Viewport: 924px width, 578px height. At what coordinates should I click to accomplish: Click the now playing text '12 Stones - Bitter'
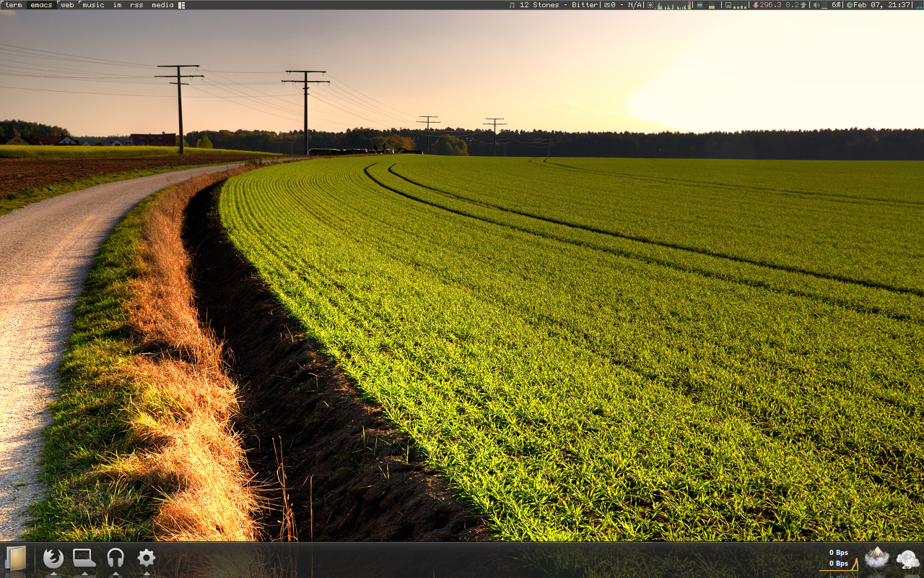click(x=559, y=5)
